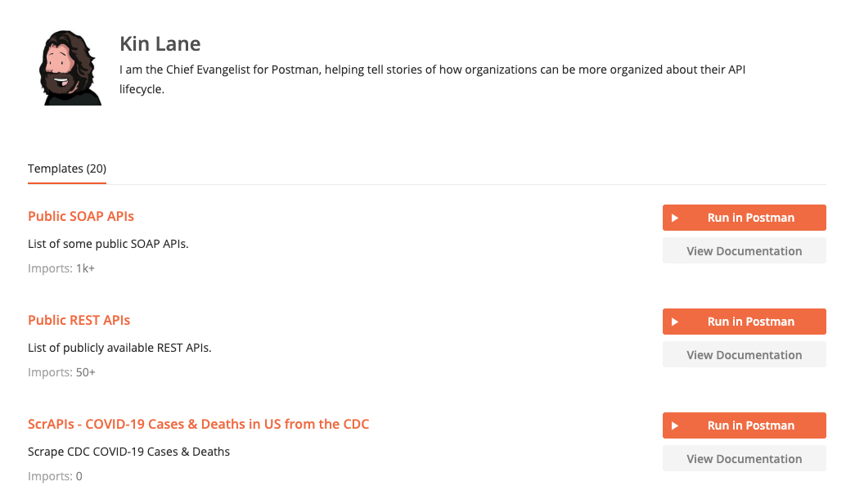
Task: Run the ScrAPIs COVID-19 template in Postman
Action: (x=745, y=425)
